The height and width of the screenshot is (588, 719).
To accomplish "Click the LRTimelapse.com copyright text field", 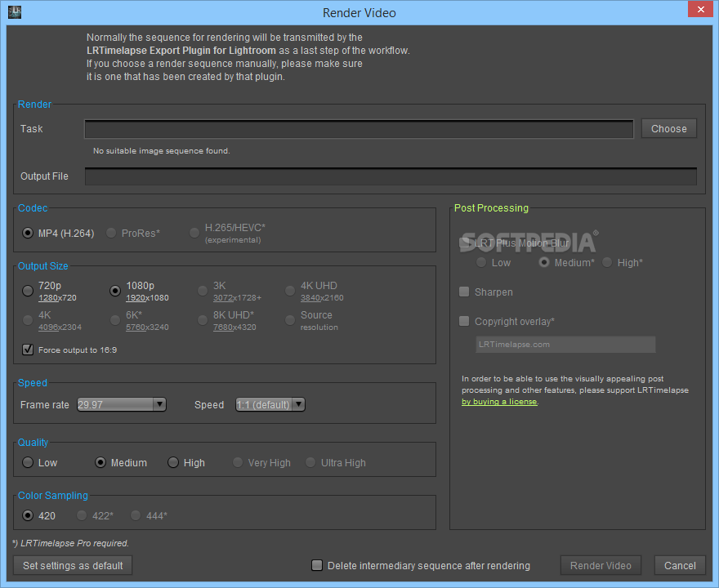I will (565, 345).
